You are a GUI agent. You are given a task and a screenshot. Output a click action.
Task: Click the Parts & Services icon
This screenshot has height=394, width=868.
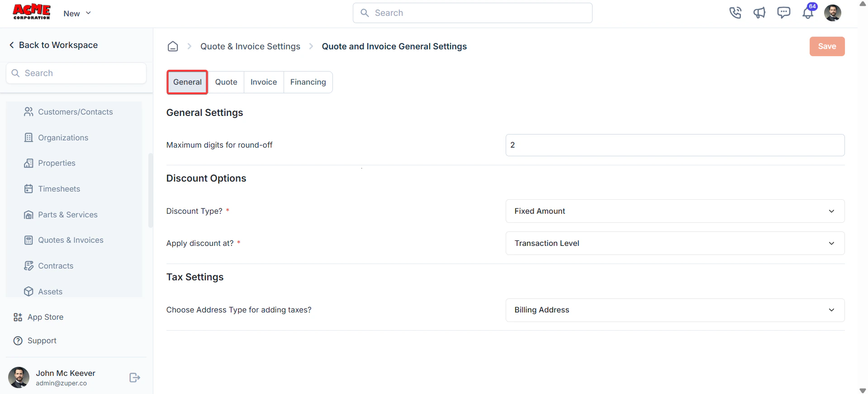click(28, 215)
